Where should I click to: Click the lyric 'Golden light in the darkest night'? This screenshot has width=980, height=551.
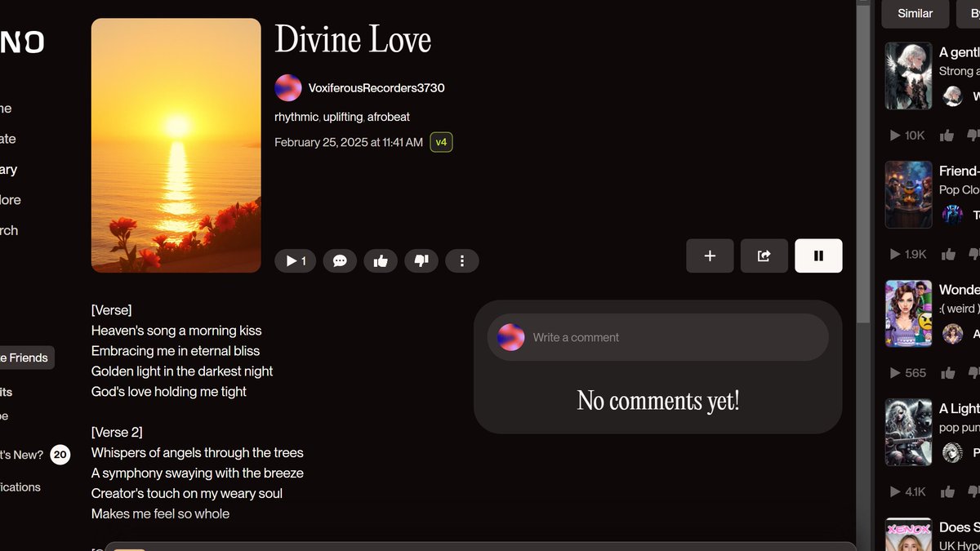click(x=182, y=371)
